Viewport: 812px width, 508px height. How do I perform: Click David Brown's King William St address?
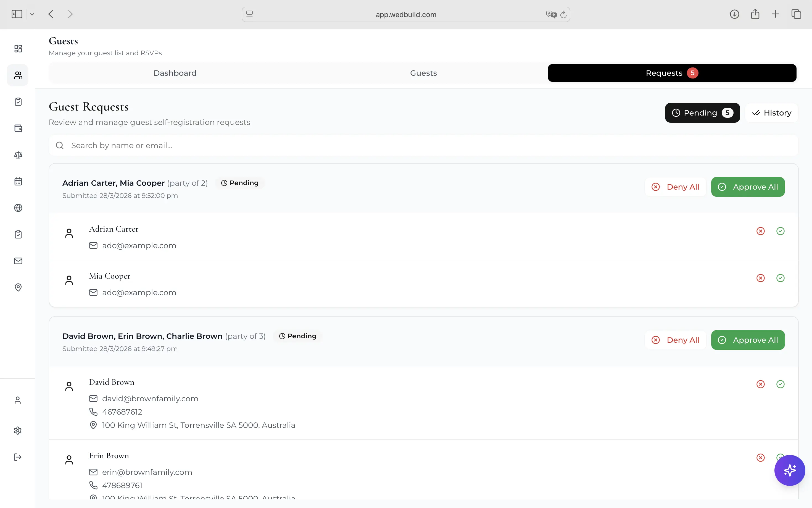point(198,425)
